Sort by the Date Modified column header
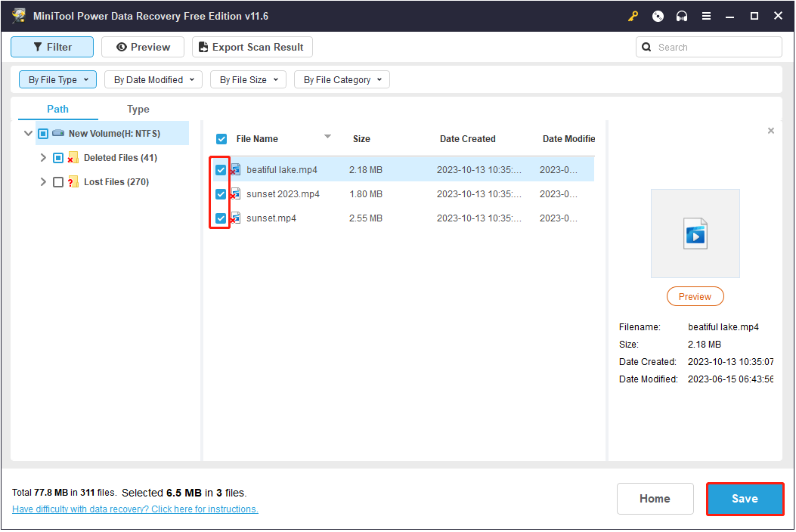 pyautogui.click(x=568, y=139)
